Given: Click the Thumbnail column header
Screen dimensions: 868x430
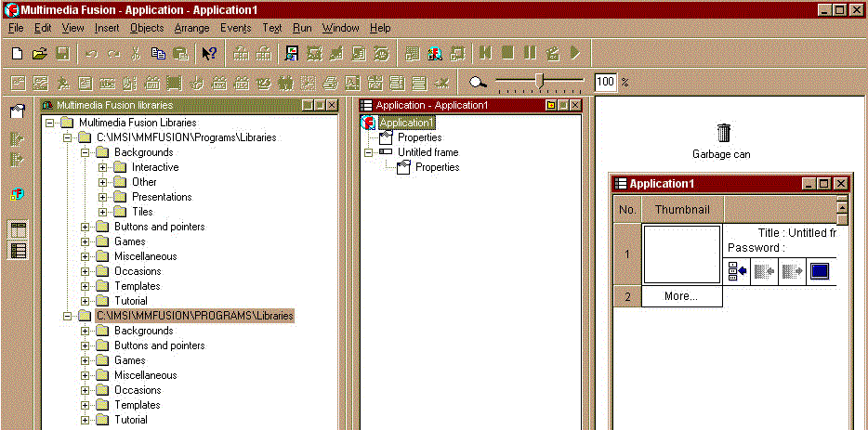Looking at the screenshot, I should 682,210.
